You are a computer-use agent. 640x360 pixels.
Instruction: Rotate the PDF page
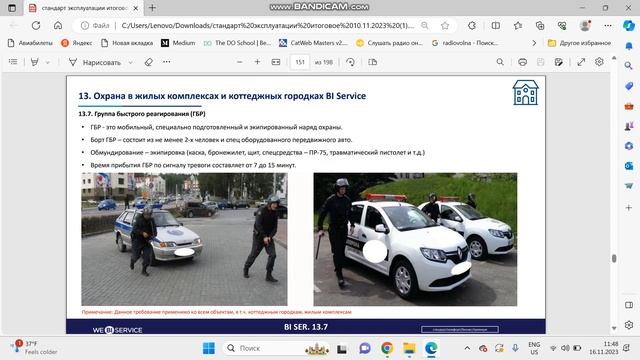coord(350,62)
